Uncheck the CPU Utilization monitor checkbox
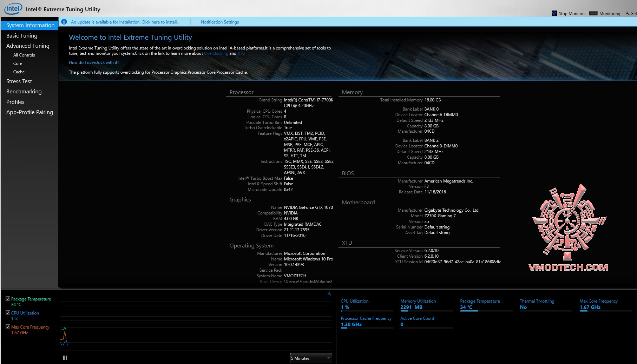The height and width of the screenshot is (364, 637). tap(8, 313)
